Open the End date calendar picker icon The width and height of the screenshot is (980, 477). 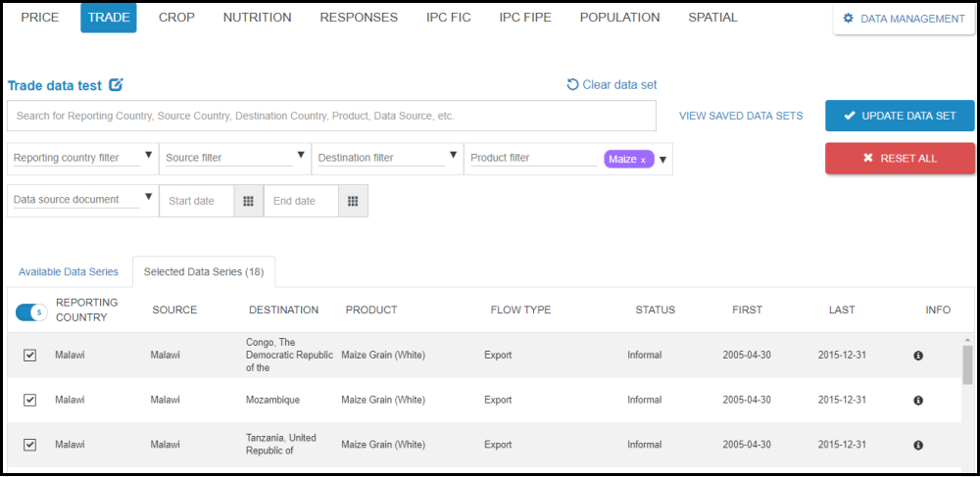click(x=353, y=201)
